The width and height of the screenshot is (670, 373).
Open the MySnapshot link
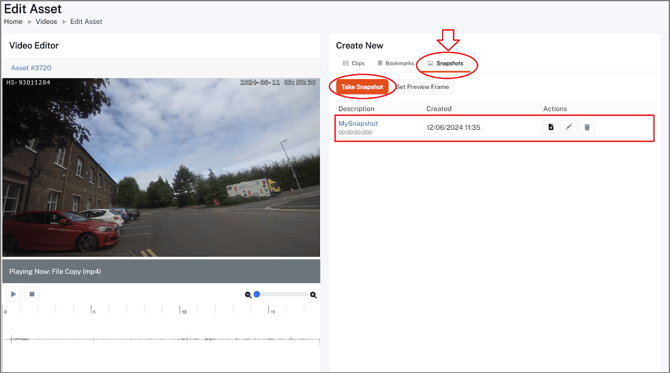click(x=358, y=123)
